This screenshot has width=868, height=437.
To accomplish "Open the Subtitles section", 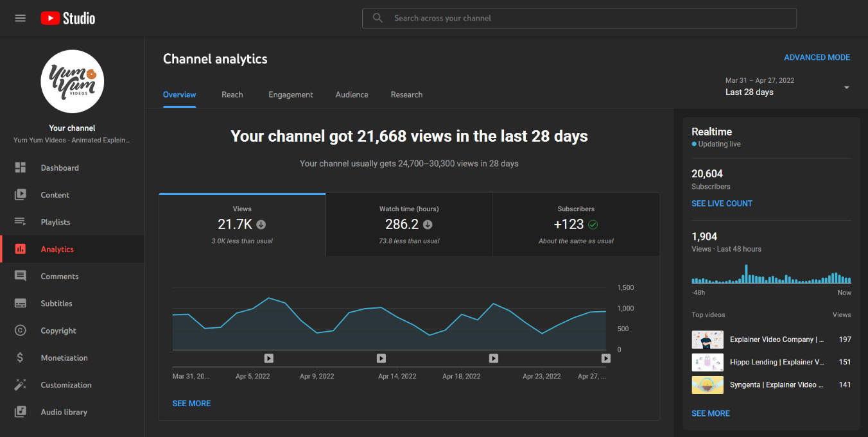I will (55, 303).
